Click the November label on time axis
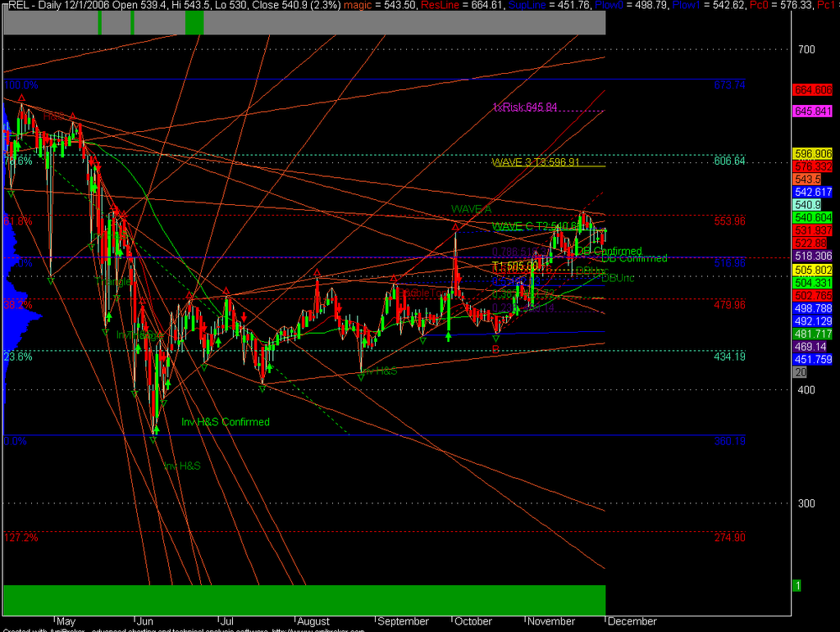This screenshot has width=840, height=632. [551, 622]
